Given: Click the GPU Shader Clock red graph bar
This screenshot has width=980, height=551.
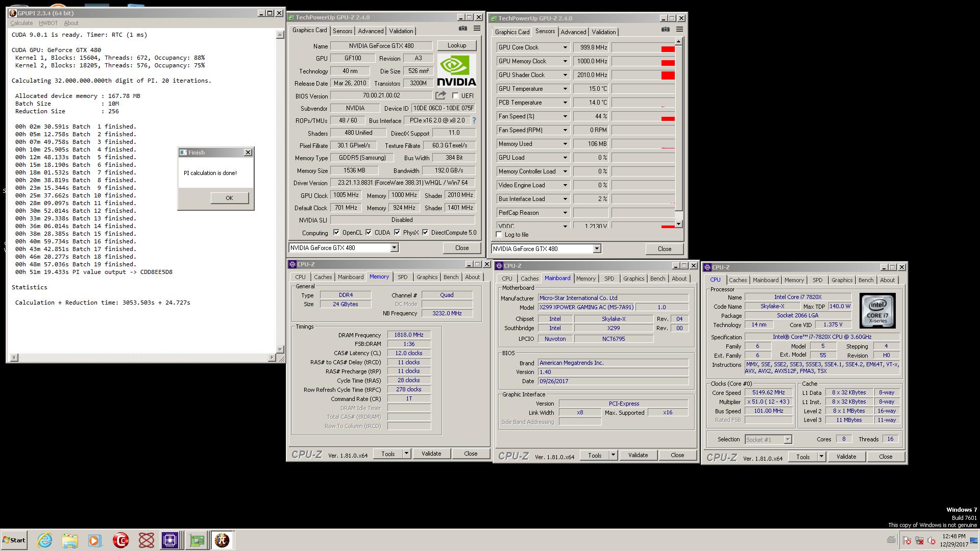Looking at the screenshot, I should [x=668, y=76].
